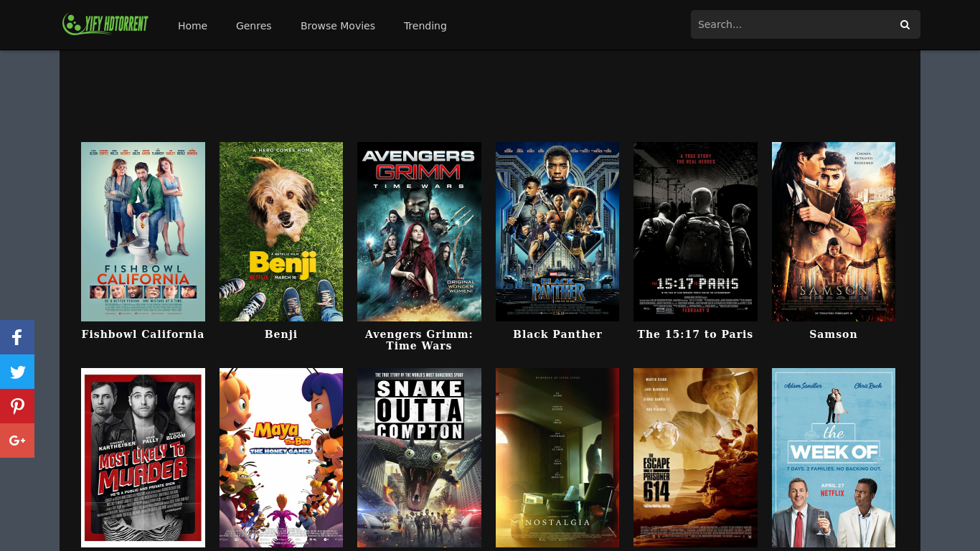The width and height of the screenshot is (980, 551).
Task: Click the search magnifier icon
Action: tap(905, 24)
